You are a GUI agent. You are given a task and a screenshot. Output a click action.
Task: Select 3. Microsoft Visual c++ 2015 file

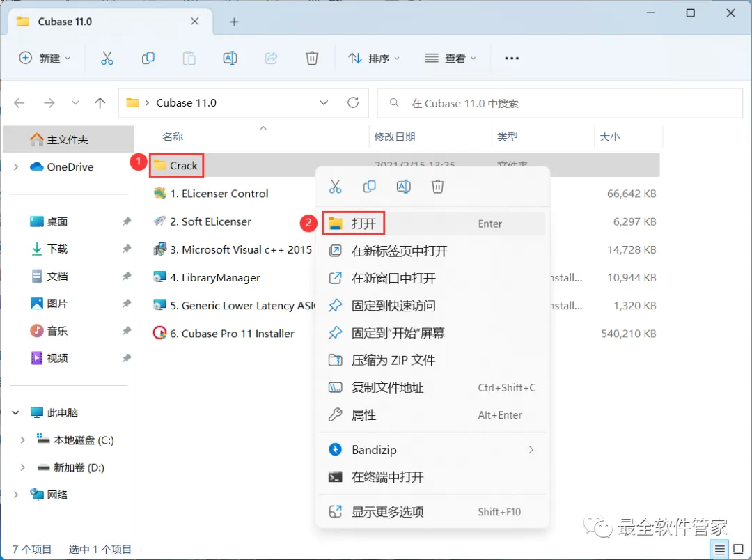[233, 249]
